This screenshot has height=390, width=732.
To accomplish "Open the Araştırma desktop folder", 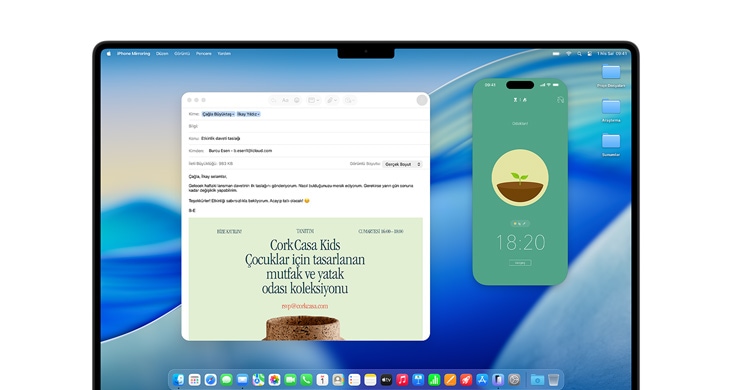I will [x=611, y=110].
